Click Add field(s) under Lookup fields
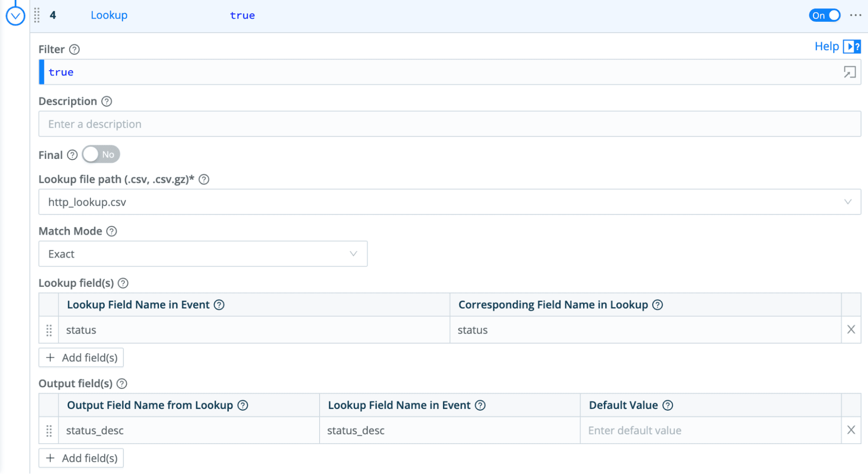Image resolution: width=868 pixels, height=474 pixels. coord(81,358)
